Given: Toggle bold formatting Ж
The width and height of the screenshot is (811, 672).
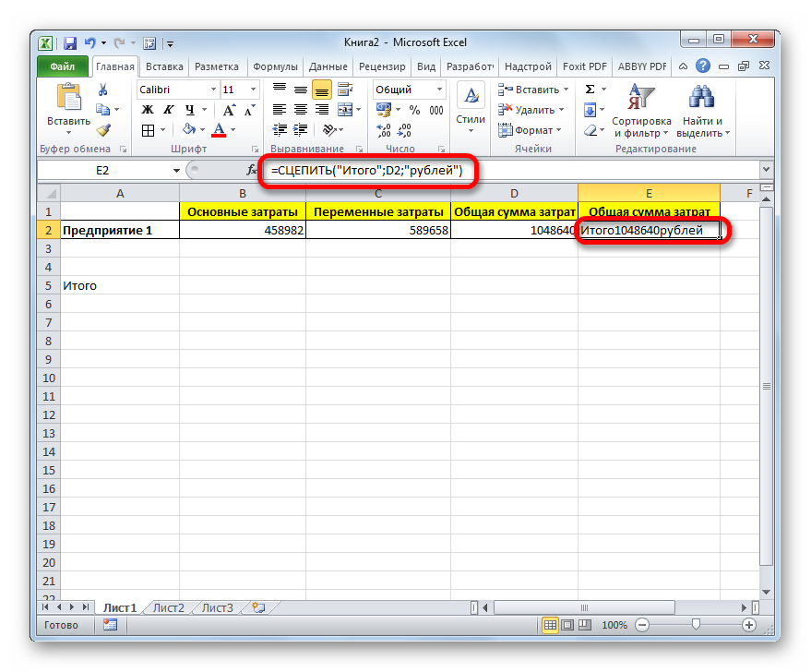Looking at the screenshot, I should 147,110.
